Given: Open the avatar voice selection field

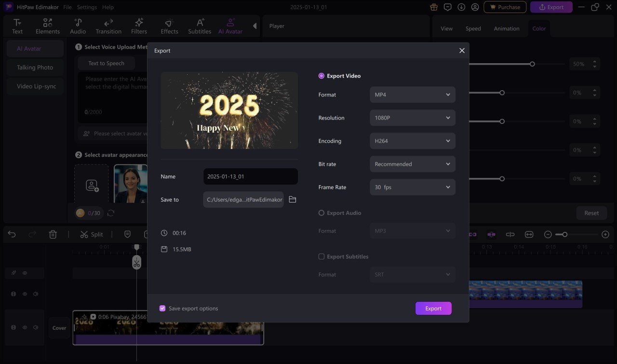Looking at the screenshot, I should pyautogui.click(x=113, y=134).
